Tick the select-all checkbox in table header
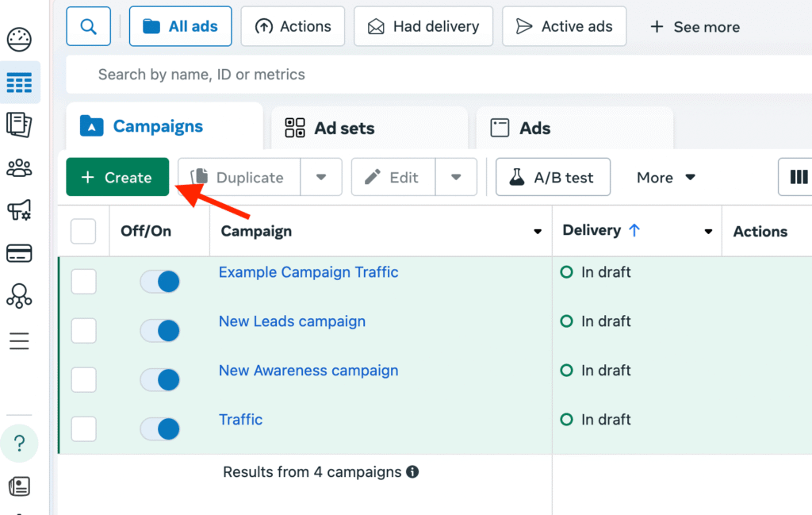Viewport: 812px width, 515px height. pyautogui.click(x=83, y=232)
